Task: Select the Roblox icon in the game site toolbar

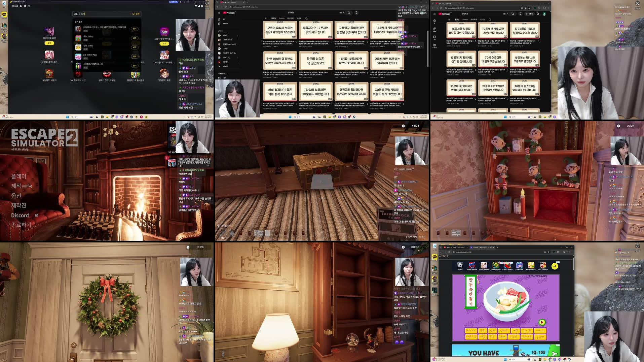Action: 460,266
